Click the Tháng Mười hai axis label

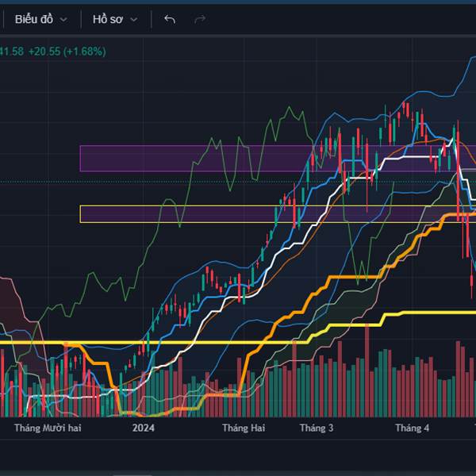(48, 428)
